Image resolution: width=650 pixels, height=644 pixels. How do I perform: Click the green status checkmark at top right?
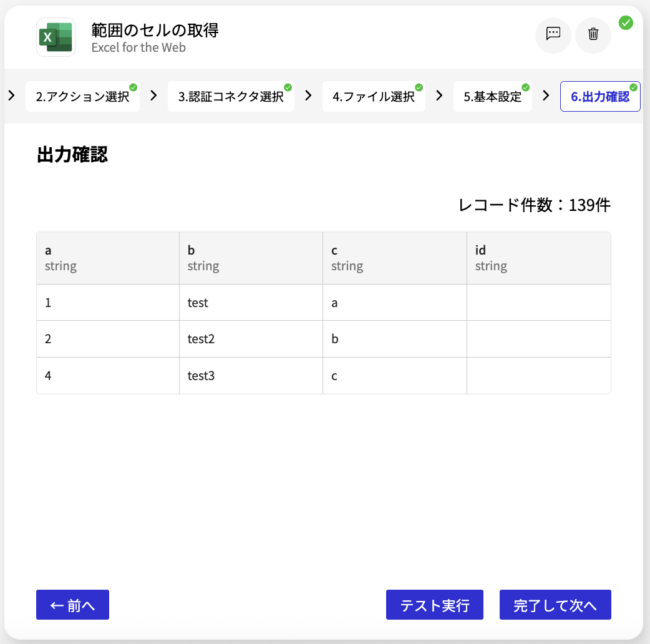626,23
